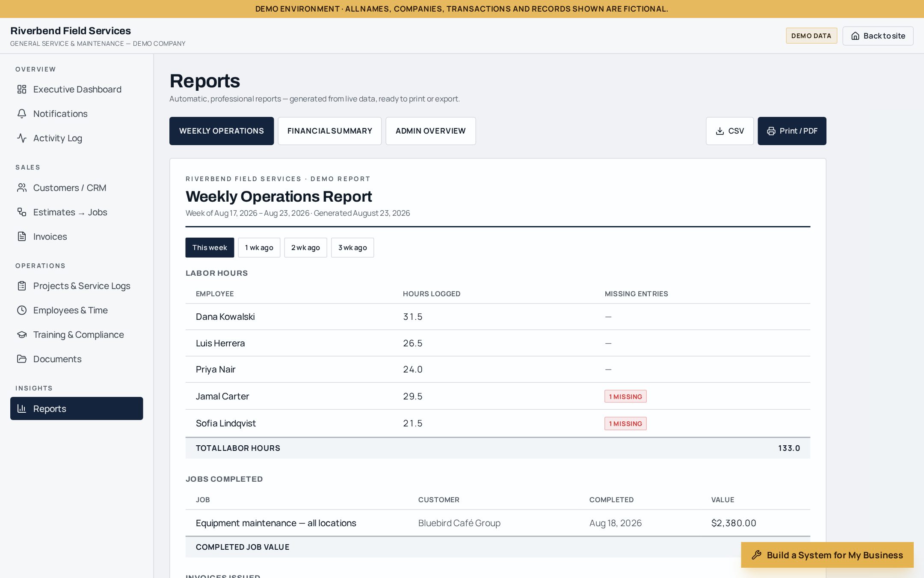Open Executive Dashboard from sidebar
Image resolution: width=924 pixels, height=578 pixels.
pyautogui.click(x=77, y=89)
